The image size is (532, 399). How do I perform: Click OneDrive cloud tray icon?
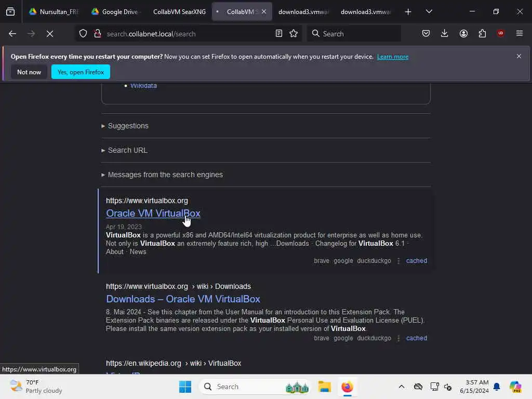click(418, 387)
